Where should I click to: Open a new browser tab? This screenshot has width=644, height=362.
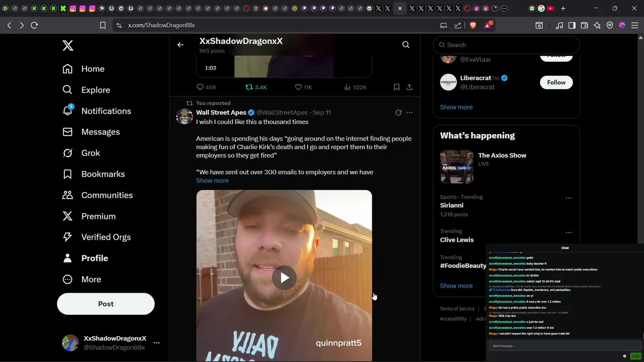click(563, 9)
